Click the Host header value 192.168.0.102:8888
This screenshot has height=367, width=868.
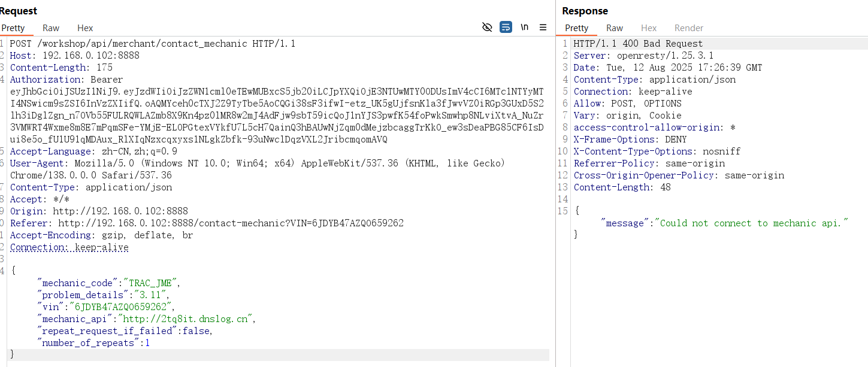[x=90, y=56]
